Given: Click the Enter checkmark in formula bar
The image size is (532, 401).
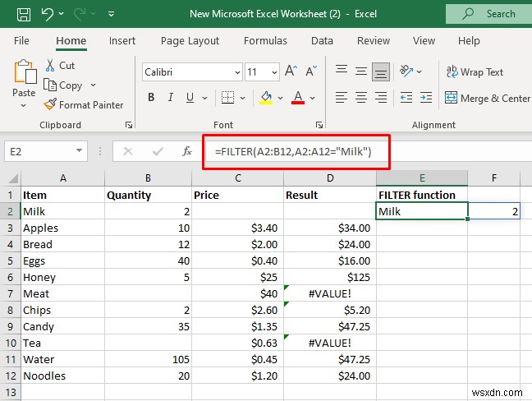Looking at the screenshot, I should (x=158, y=151).
